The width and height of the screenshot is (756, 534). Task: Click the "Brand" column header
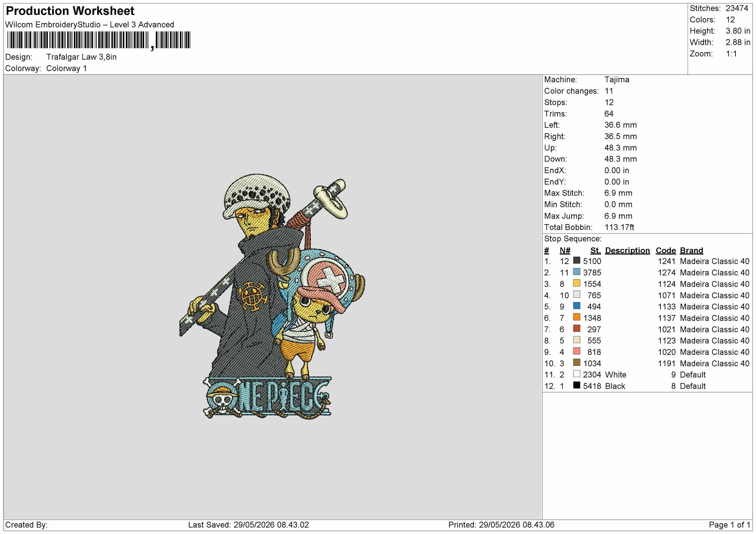(x=692, y=250)
